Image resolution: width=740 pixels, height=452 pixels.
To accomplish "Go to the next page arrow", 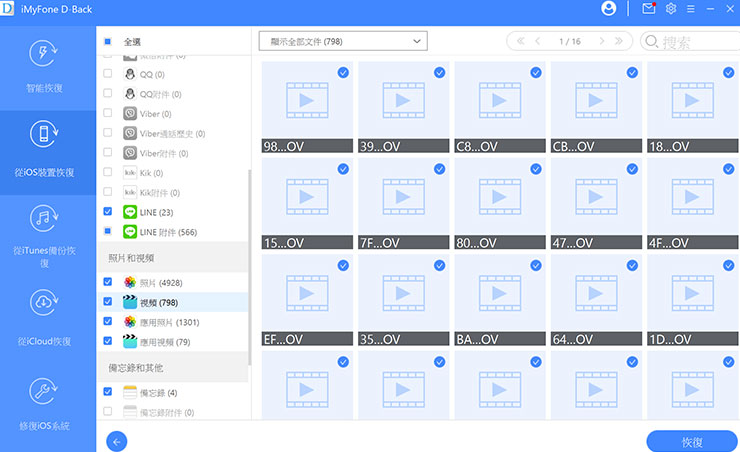I will point(602,41).
